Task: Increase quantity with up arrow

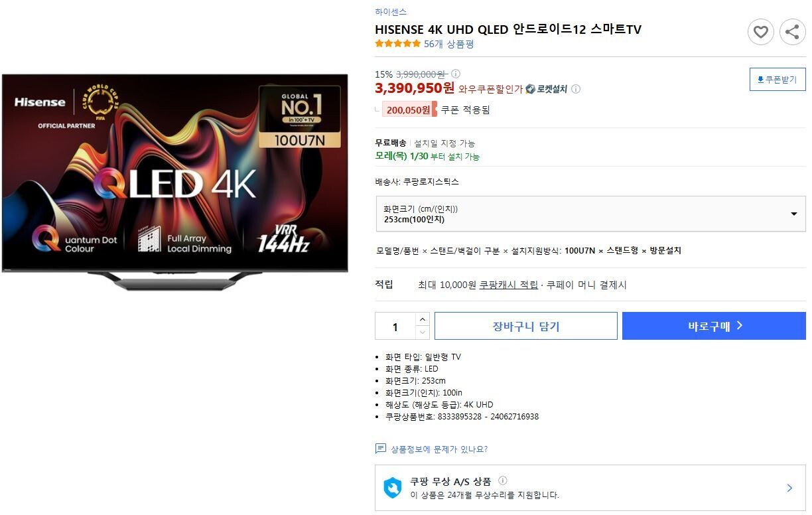Action: (423, 319)
